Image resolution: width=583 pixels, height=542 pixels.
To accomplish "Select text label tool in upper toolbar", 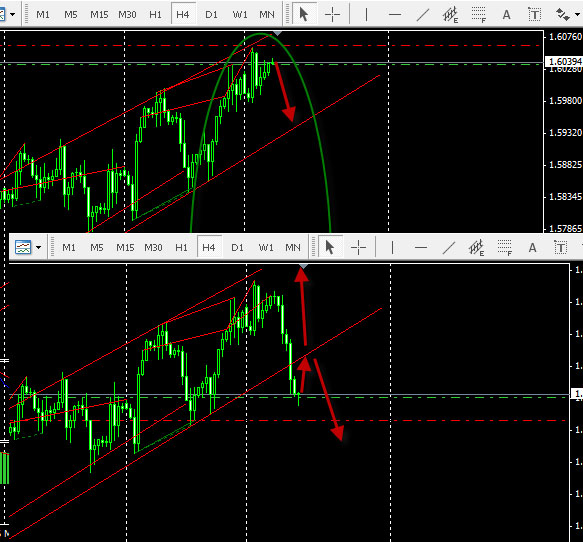I will coord(534,14).
